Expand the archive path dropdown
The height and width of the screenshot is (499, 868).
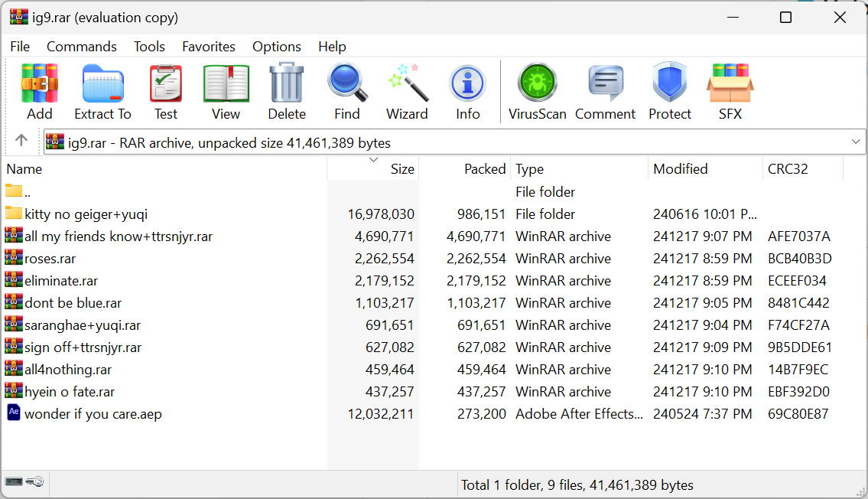pos(856,142)
